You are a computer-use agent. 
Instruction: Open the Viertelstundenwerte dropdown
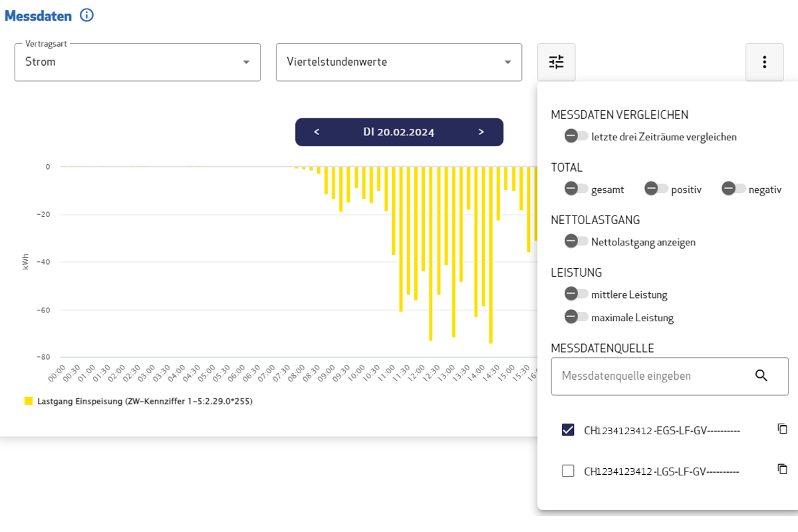click(398, 62)
